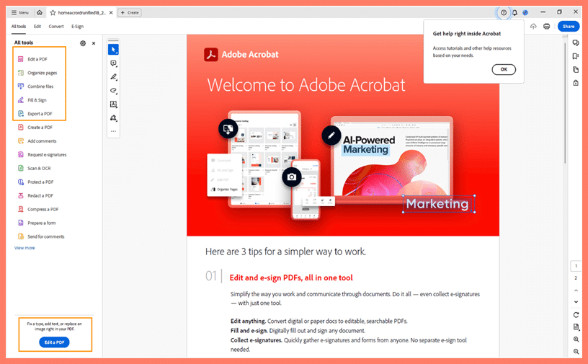588x364 pixels.
Task: Open the notifications bell
Action: coord(515,12)
